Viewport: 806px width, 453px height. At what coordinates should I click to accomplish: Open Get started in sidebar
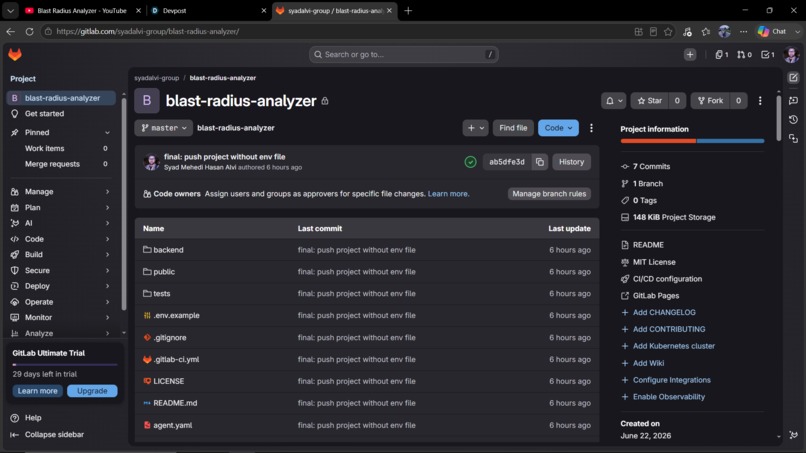(x=61, y=114)
